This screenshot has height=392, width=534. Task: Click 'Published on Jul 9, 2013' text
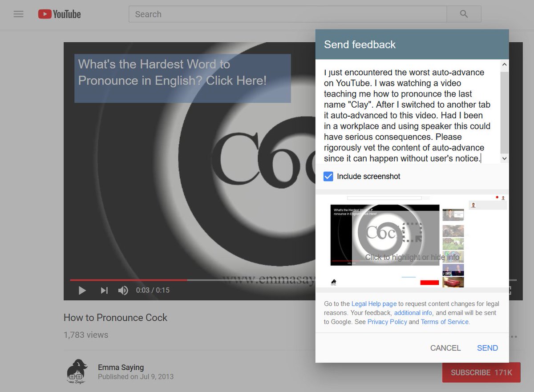click(136, 377)
